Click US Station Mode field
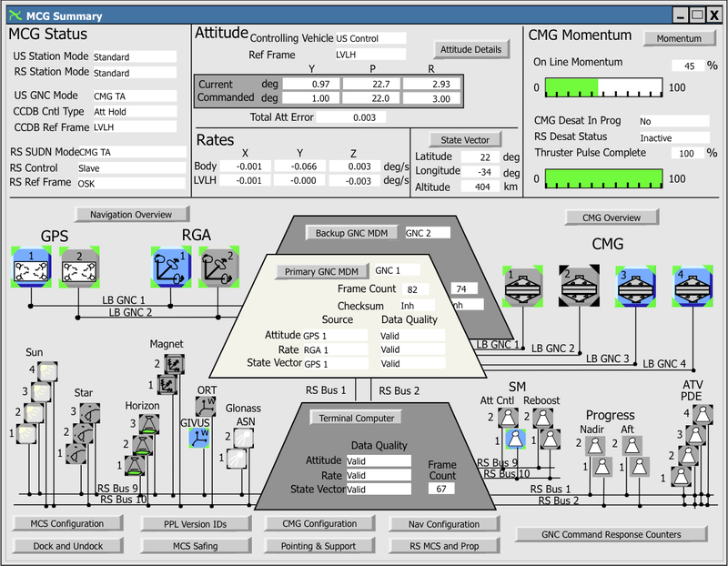 coord(135,56)
